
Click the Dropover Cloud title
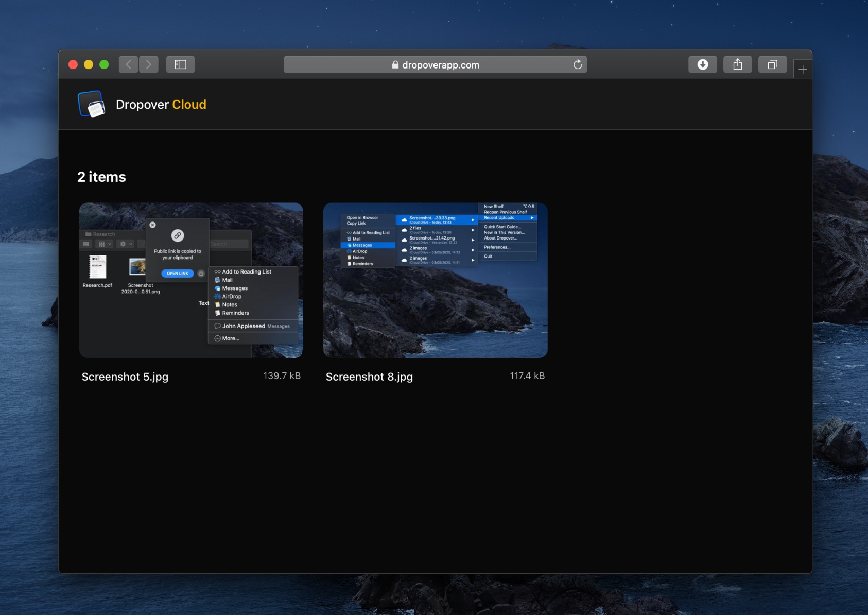coord(161,105)
